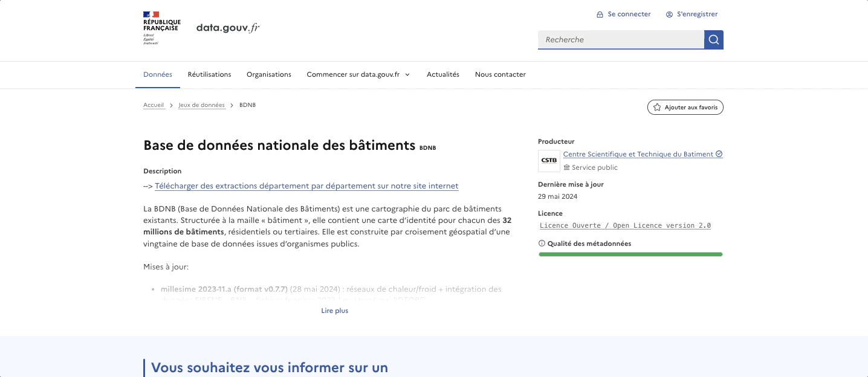Expand description with Lire plus
Viewport: 868px width, 377px height.
point(334,311)
